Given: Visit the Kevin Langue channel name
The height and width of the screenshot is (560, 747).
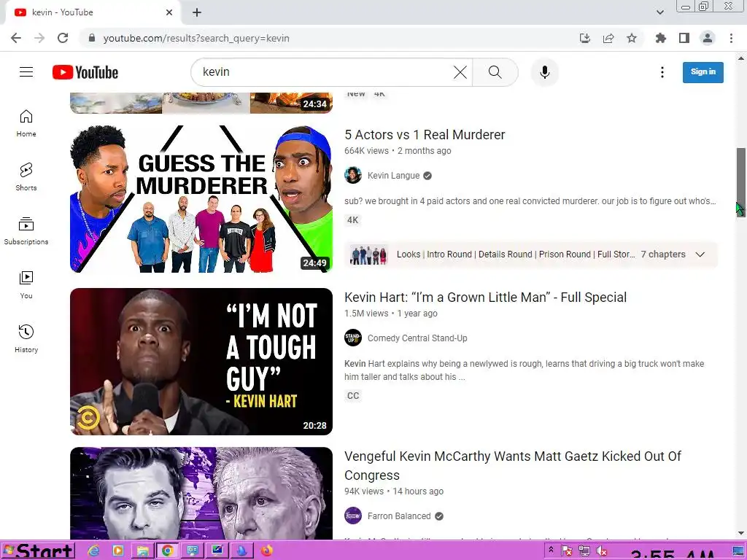Looking at the screenshot, I should pos(393,176).
